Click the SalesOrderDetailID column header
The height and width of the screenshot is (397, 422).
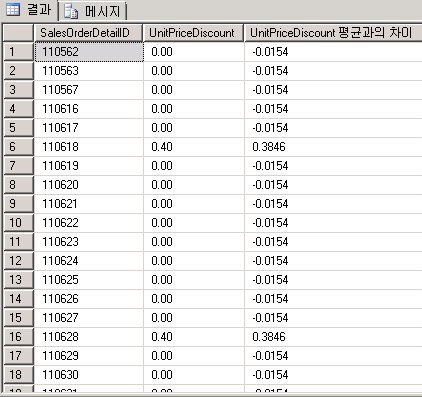88,33
